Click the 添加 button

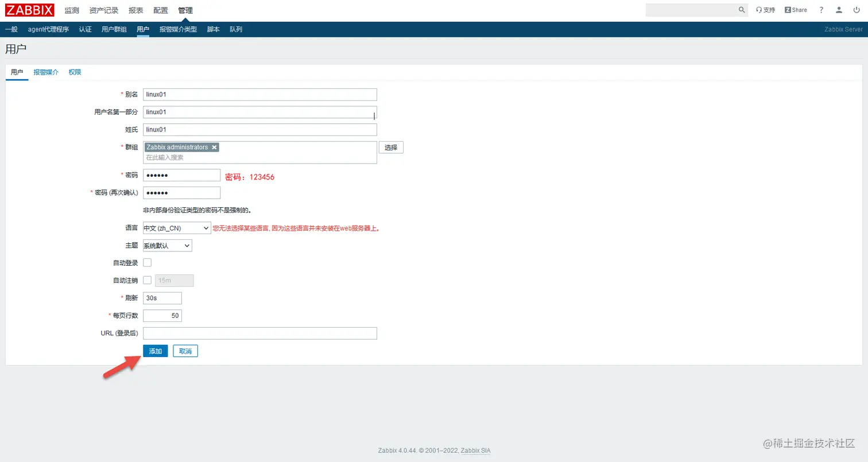point(156,351)
